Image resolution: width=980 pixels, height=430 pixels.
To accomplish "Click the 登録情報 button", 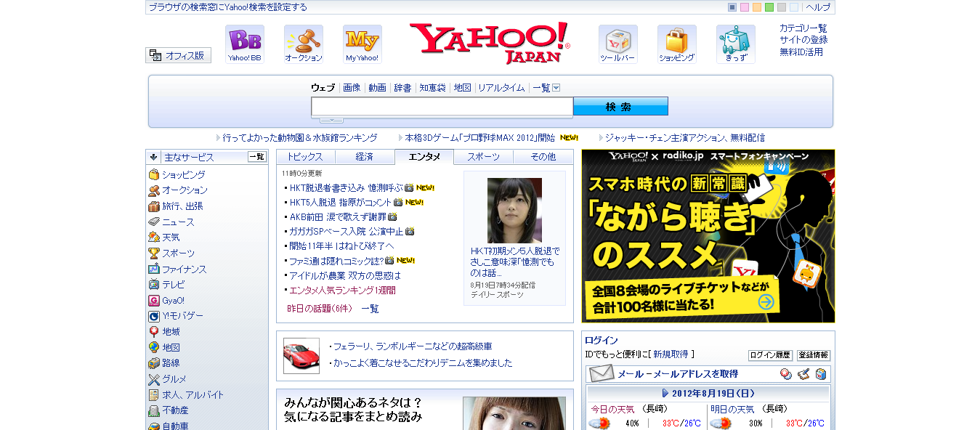I will point(814,355).
